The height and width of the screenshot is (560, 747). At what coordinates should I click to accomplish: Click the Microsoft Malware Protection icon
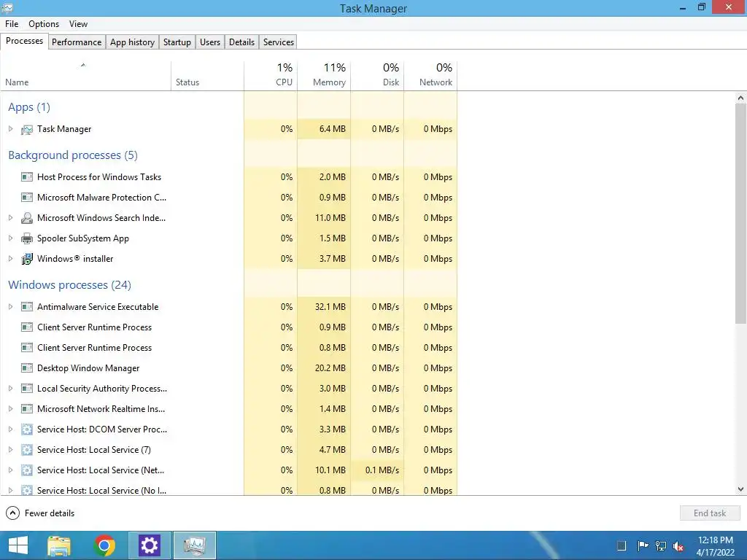pyautogui.click(x=27, y=198)
